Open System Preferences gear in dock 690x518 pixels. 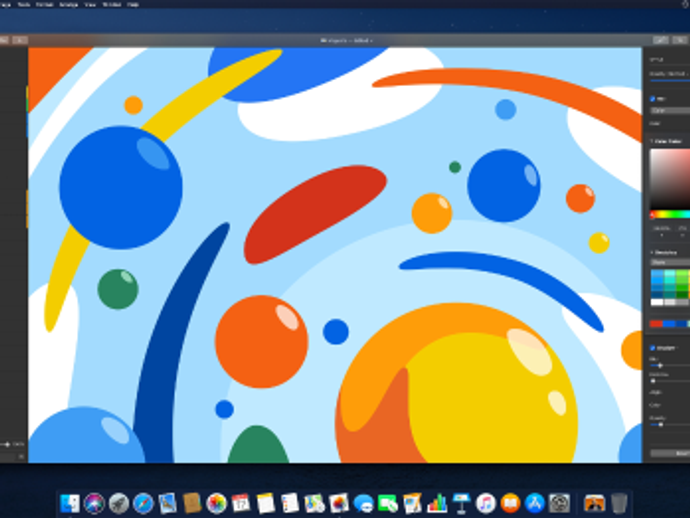coord(559,503)
